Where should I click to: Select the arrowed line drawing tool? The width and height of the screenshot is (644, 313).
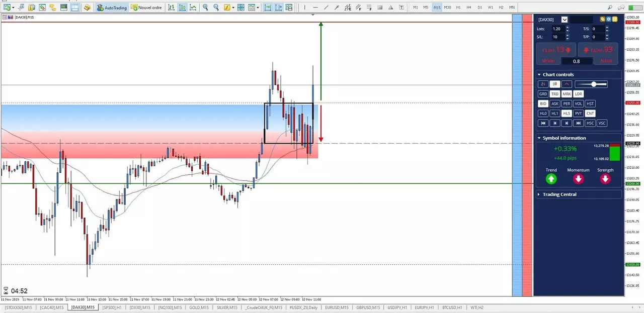(337, 8)
